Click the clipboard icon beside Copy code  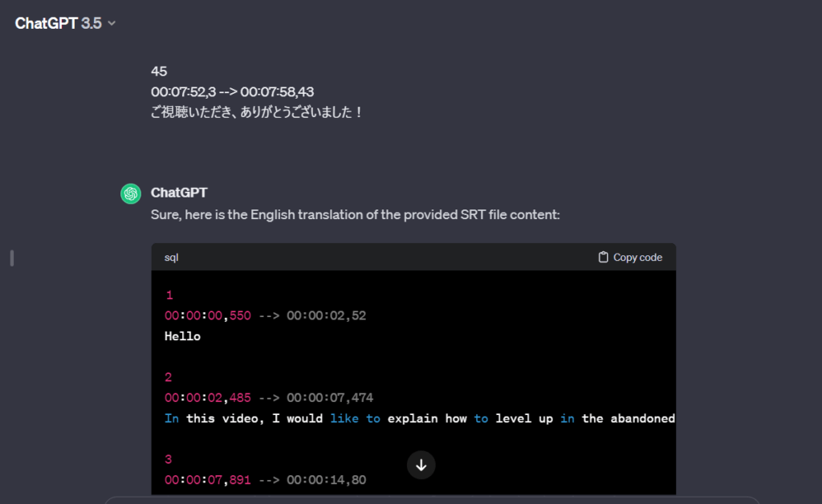pos(604,258)
